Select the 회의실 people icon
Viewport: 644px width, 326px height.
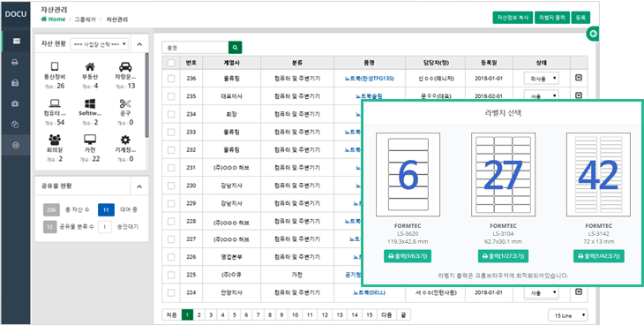(x=55, y=140)
